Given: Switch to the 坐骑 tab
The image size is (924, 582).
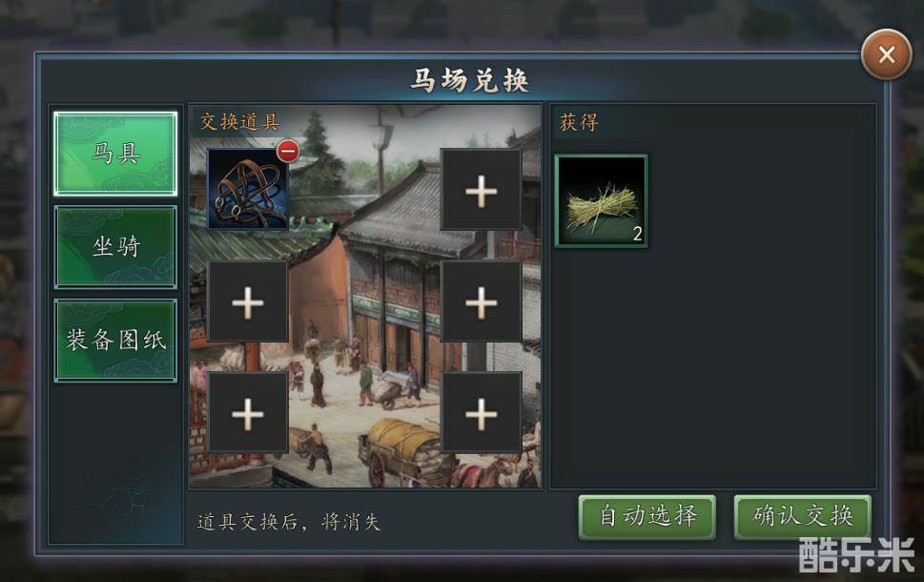Looking at the screenshot, I should pos(115,246).
